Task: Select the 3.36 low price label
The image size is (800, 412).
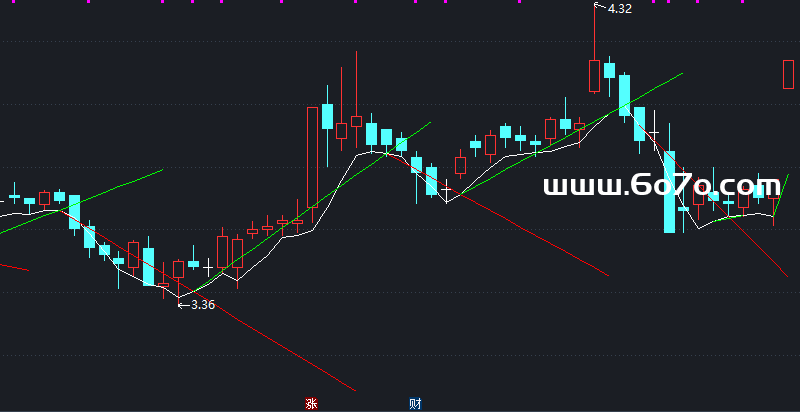Action: pyautogui.click(x=202, y=305)
